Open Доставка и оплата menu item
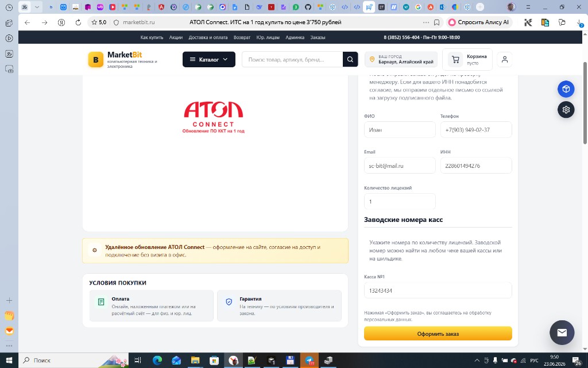This screenshot has width=588, height=368. click(208, 37)
